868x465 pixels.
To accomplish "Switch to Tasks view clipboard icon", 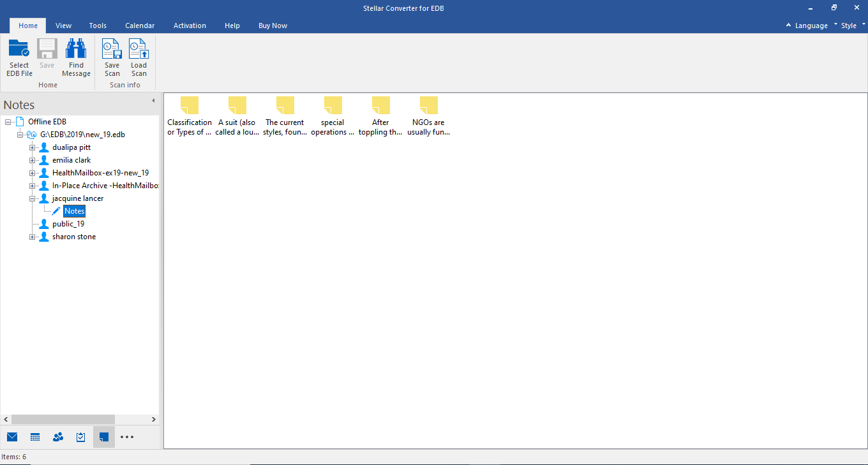I will tap(81, 437).
